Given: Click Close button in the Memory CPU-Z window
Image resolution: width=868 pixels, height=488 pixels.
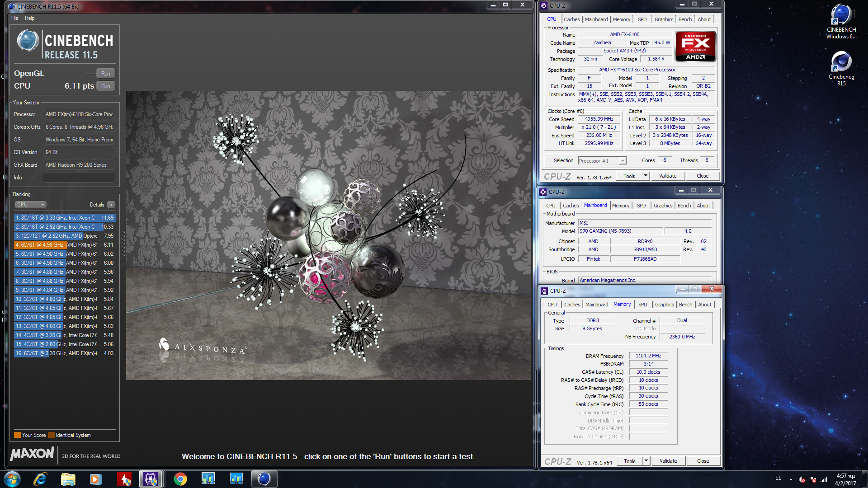Looking at the screenshot, I should [703, 461].
